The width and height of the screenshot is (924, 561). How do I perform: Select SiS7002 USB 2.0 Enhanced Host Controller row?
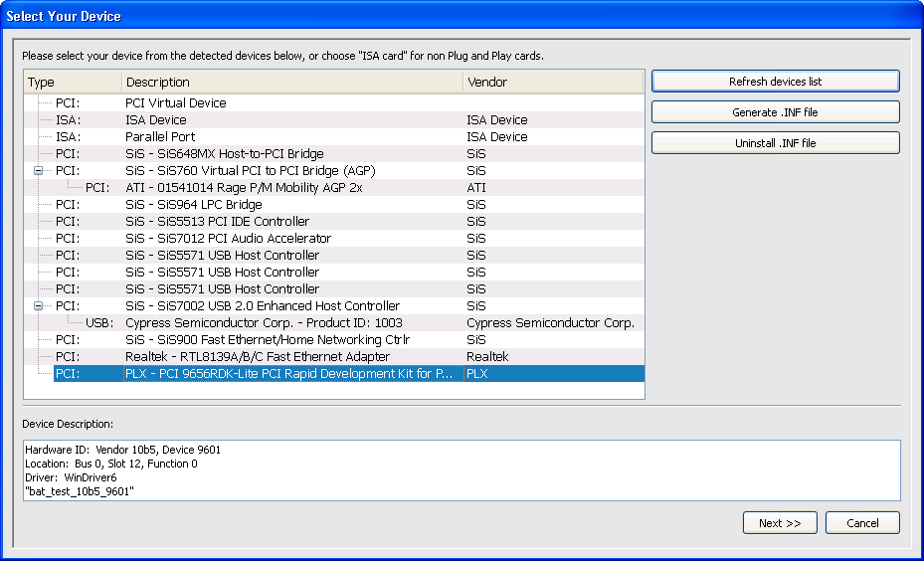(x=334, y=306)
